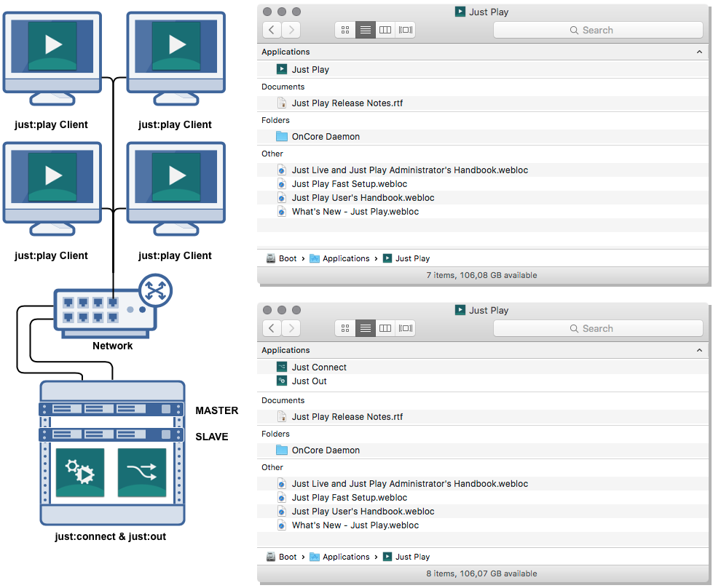Click Forward arrow in lower Just Play window
The width and height of the screenshot is (713, 588).
pyautogui.click(x=291, y=328)
